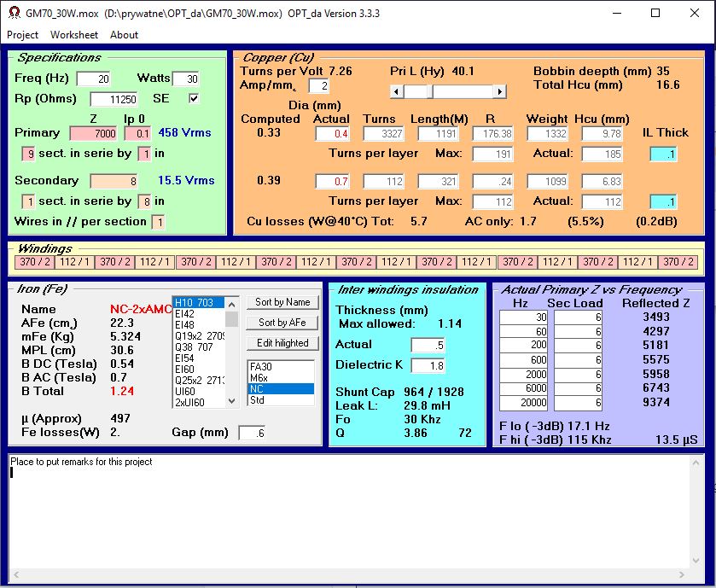Click left arrow of Pri L slider
The width and height of the screenshot is (716, 588).
pos(396,92)
